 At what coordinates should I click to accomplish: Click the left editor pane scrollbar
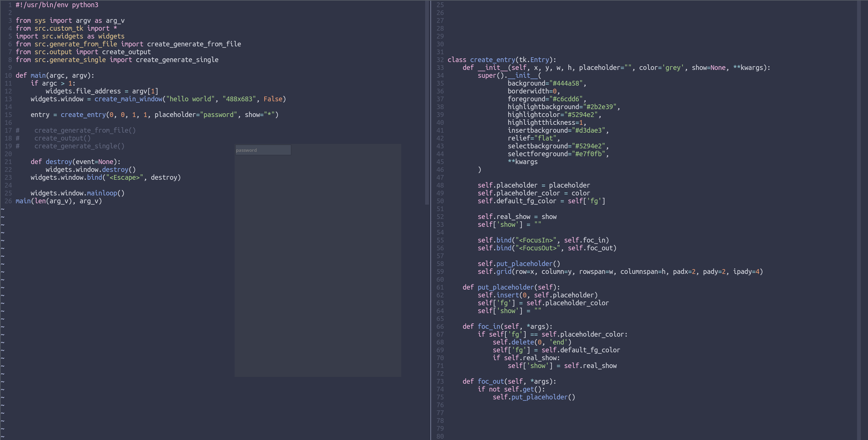426,102
